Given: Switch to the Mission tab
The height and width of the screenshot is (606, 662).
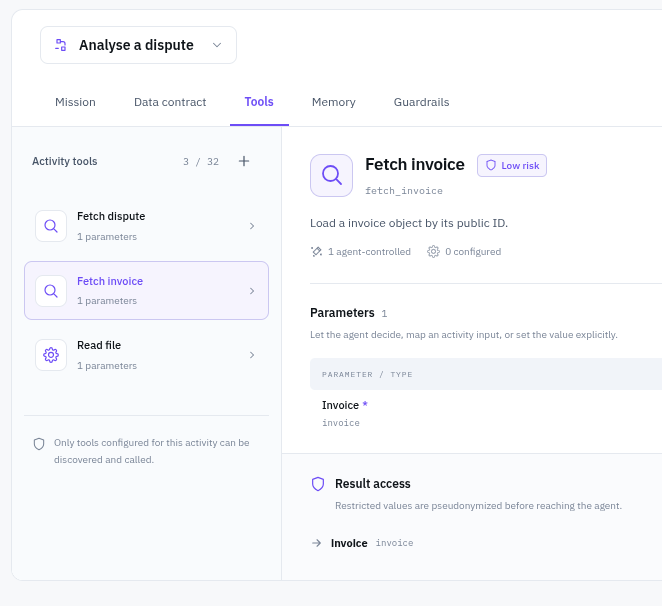Looking at the screenshot, I should [x=75, y=102].
